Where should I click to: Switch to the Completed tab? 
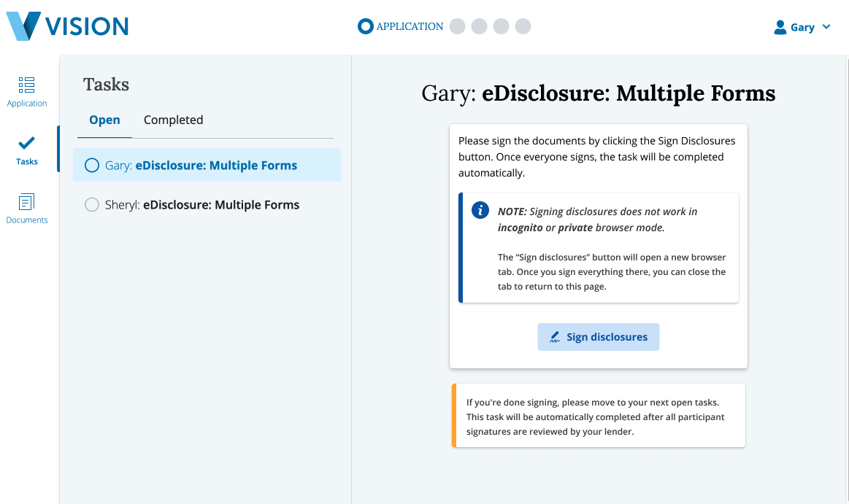[x=173, y=120]
